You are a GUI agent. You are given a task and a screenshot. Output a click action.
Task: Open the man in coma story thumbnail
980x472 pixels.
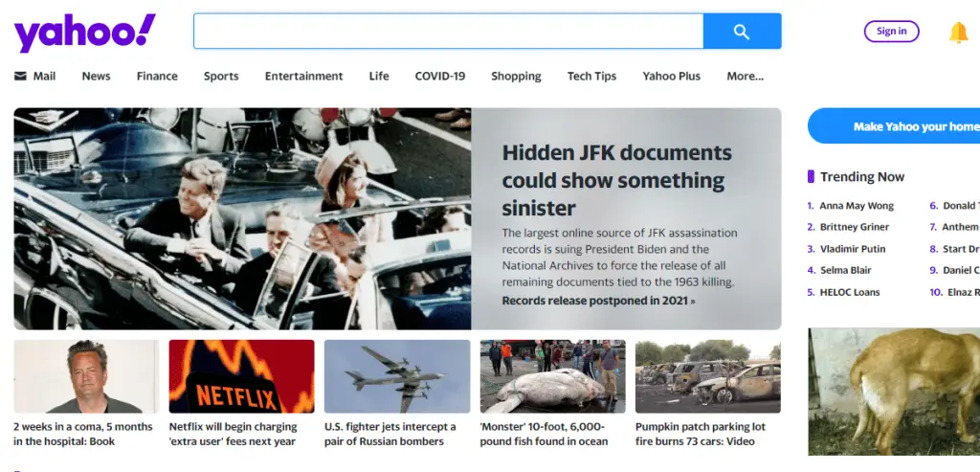86,376
